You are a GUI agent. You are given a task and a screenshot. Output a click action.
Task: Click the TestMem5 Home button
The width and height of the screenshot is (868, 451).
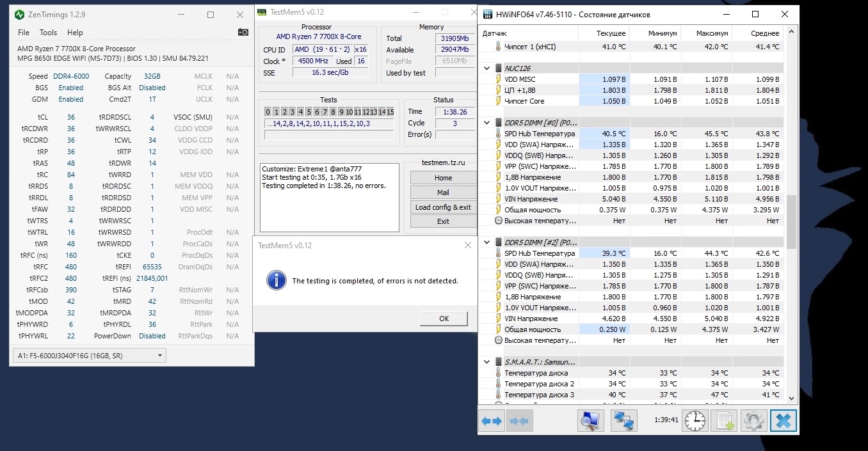pyautogui.click(x=443, y=178)
